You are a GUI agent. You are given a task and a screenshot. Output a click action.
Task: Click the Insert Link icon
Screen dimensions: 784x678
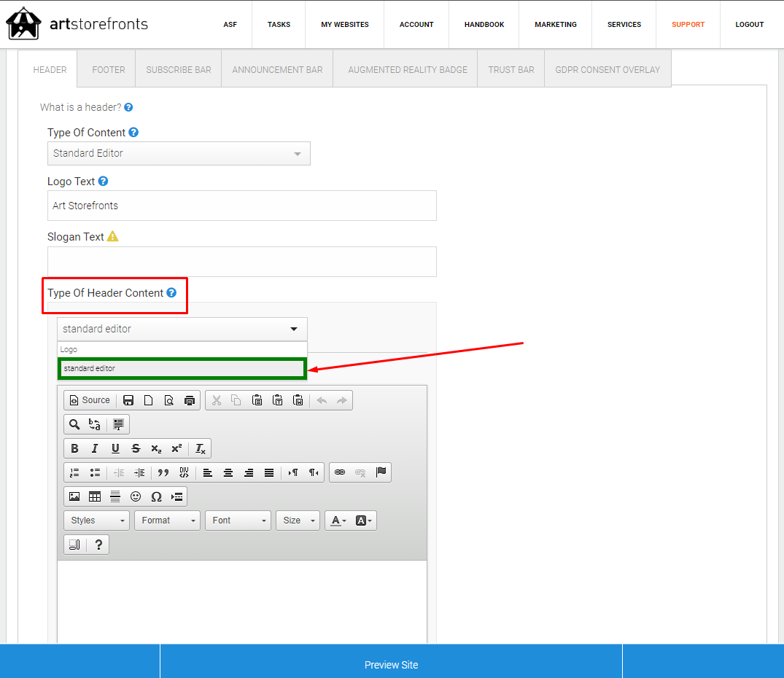pyautogui.click(x=340, y=472)
